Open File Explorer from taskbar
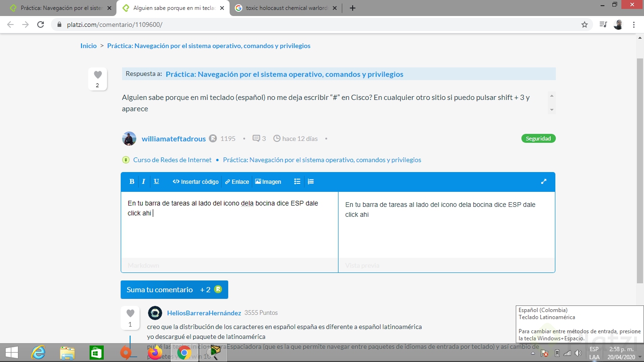This screenshot has width=644, height=362. click(x=67, y=353)
